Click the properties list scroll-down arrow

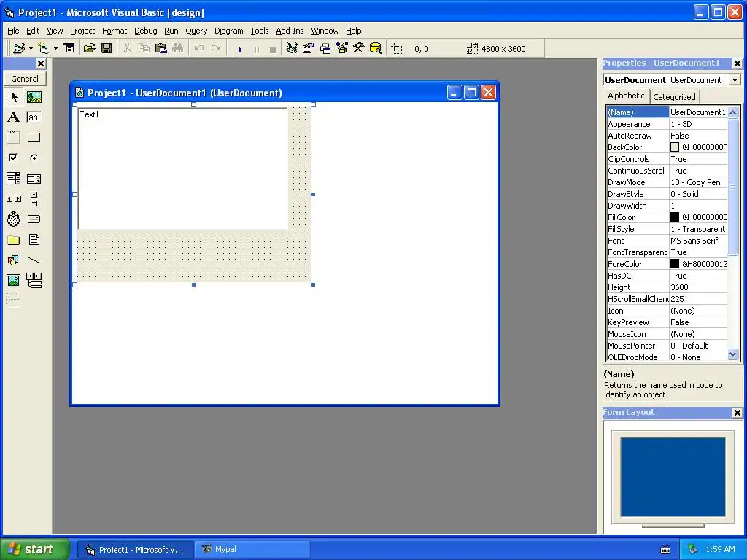732,354
